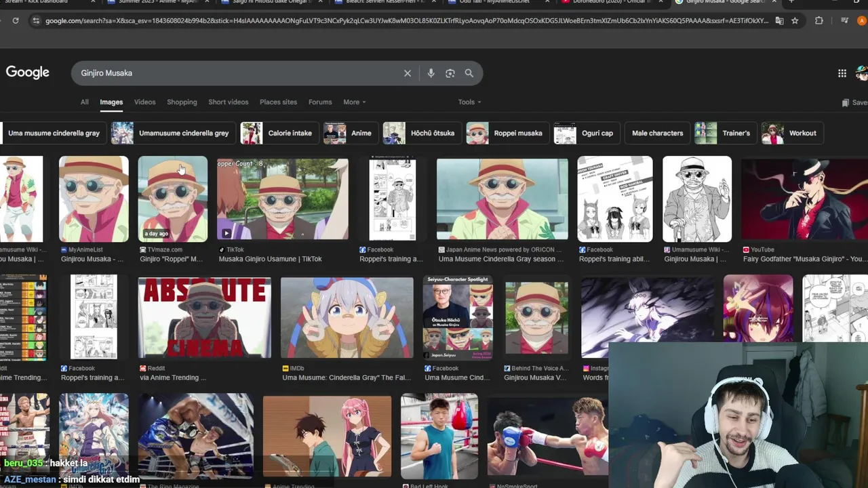Click the 'Musaka Ginjiro Usamune | TikTok' caption
The image size is (868, 488).
pos(270,259)
